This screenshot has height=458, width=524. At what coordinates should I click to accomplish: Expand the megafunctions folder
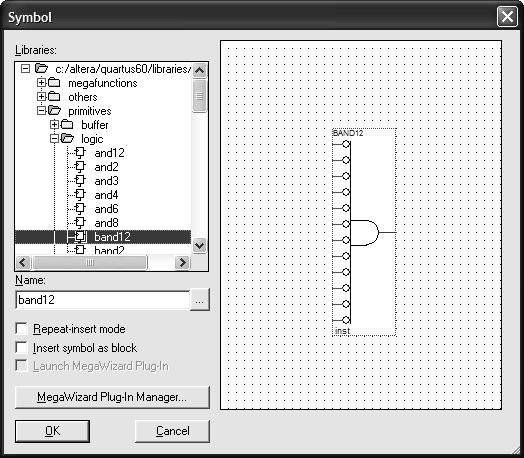pos(41,83)
